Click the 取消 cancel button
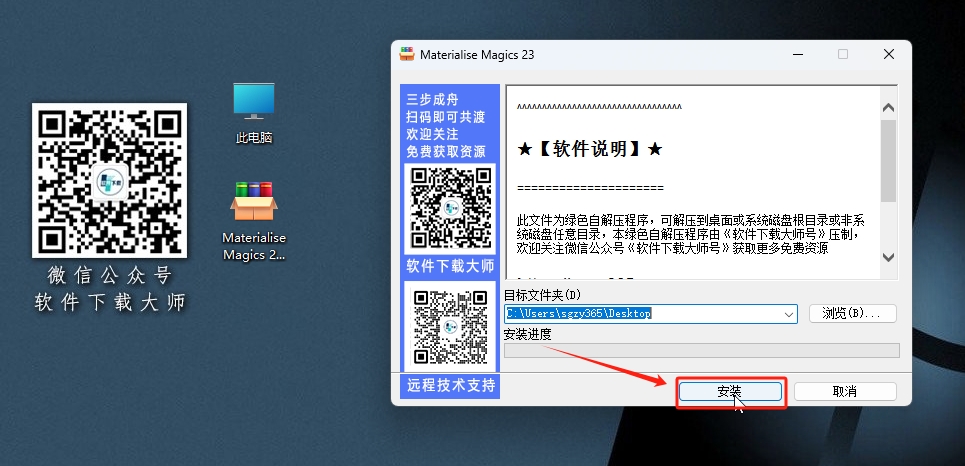The height and width of the screenshot is (466, 965). pos(844,392)
